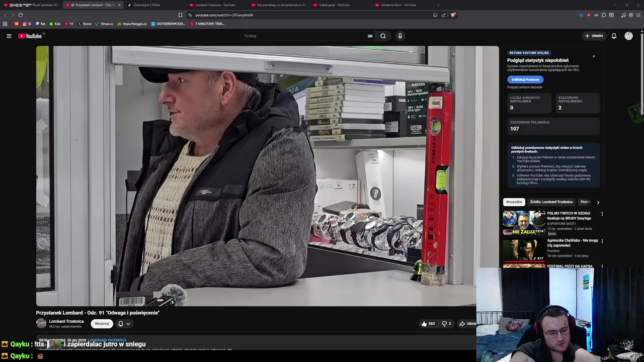644x362 pixels.
Task: Open the browser extensions puzzle icon
Action: [x=604, y=15]
